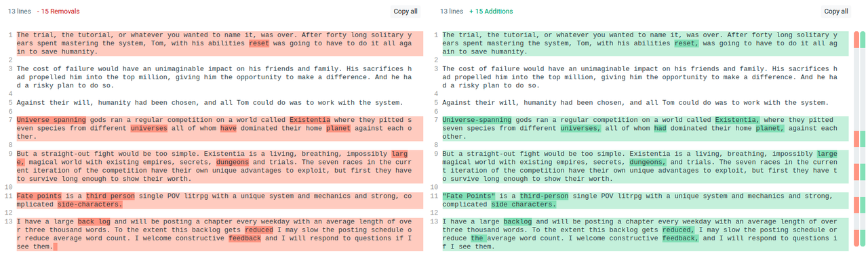Click highlighted 'planet' in the left pane
Image resolution: width=868 pixels, height=258 pixels.
(x=338, y=128)
